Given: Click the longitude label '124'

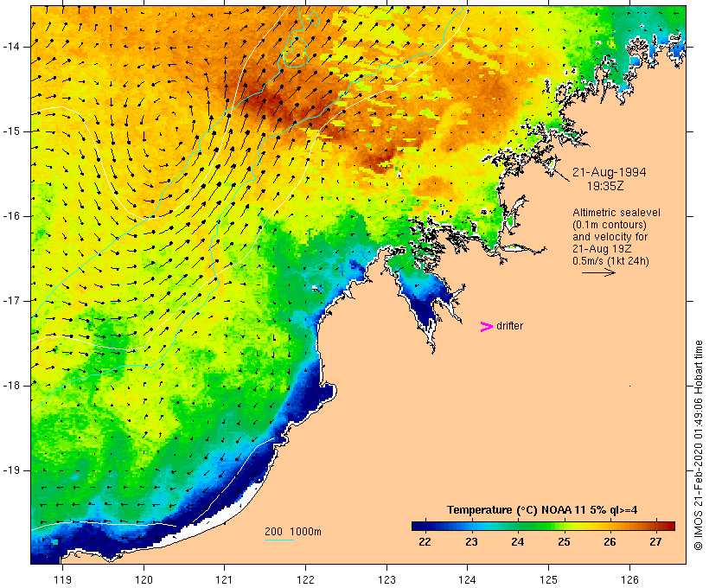Looking at the screenshot, I should (x=467, y=580).
